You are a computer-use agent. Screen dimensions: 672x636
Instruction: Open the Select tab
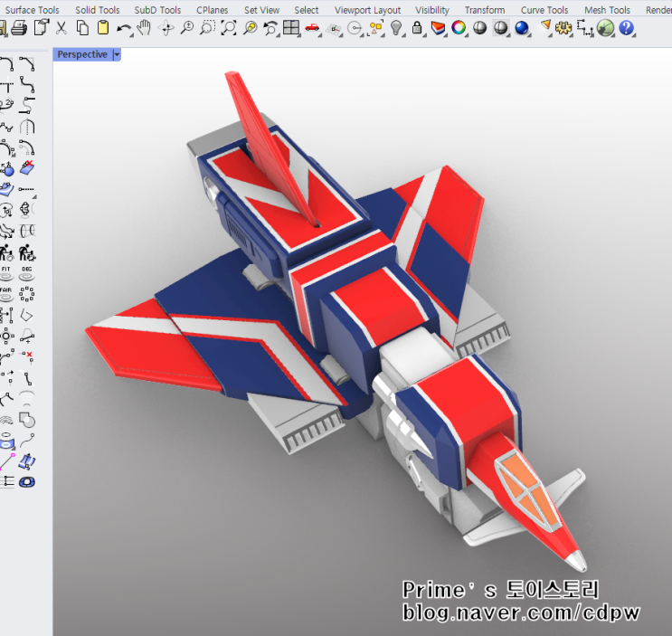point(307,9)
